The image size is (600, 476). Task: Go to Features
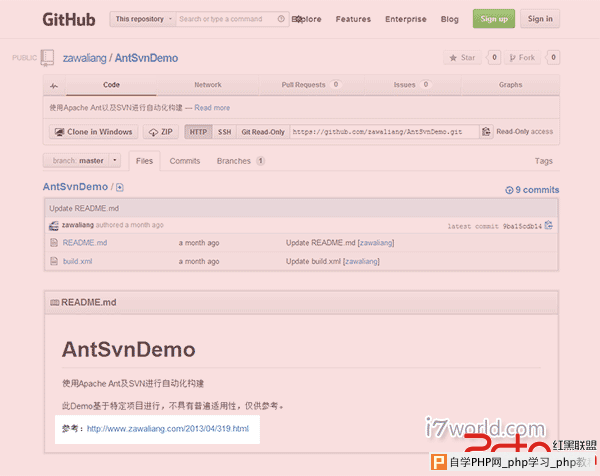[x=353, y=19]
